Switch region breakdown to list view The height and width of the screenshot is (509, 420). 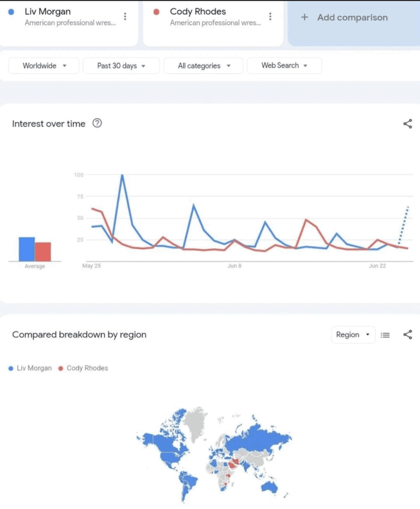385,335
